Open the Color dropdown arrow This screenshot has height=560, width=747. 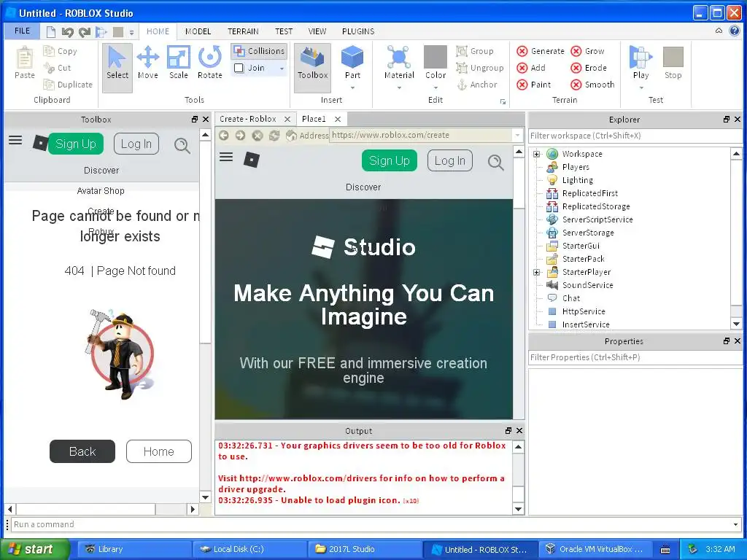436,87
